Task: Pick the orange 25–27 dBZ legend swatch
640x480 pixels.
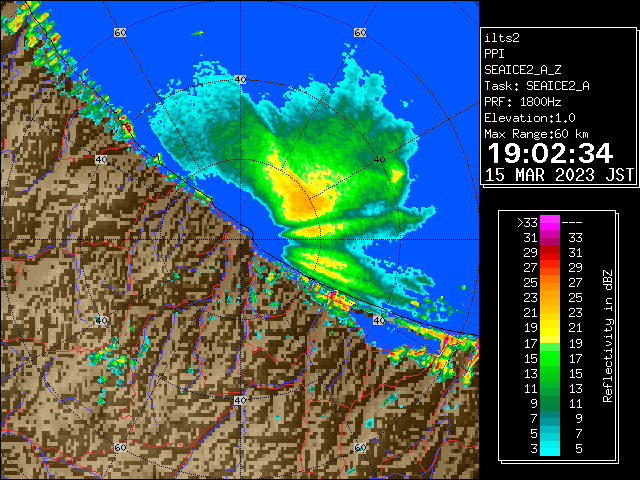Action: 550,283
